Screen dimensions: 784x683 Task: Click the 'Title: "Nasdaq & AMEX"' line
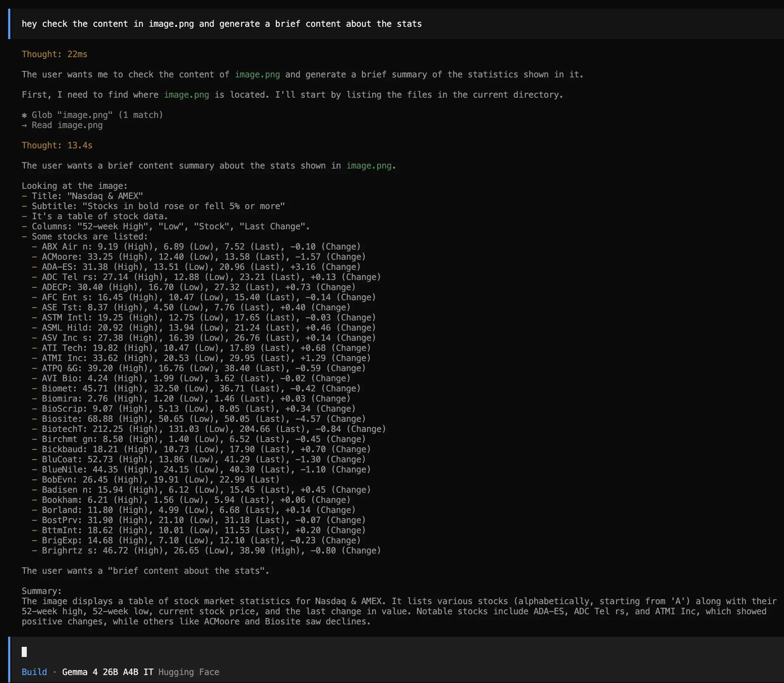83,196
